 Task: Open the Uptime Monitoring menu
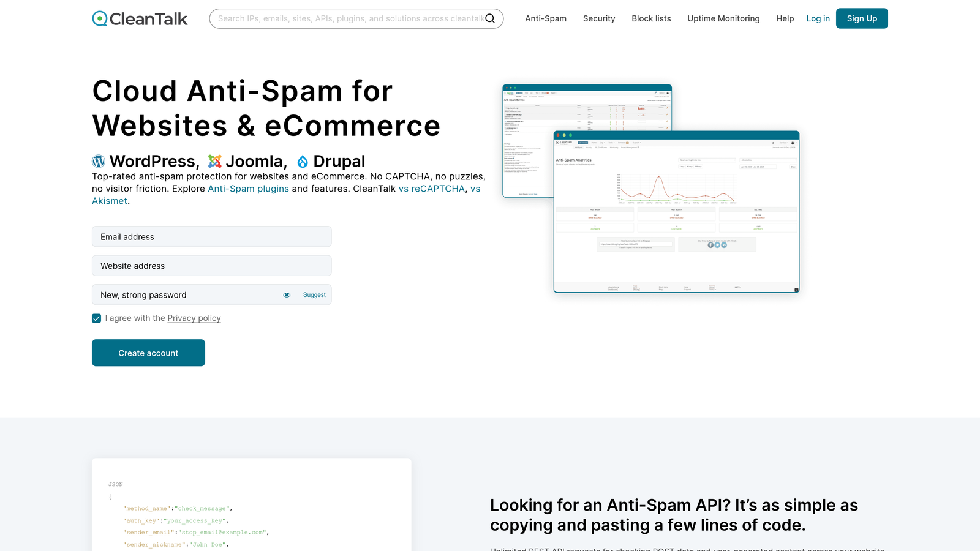pyautogui.click(x=723, y=18)
